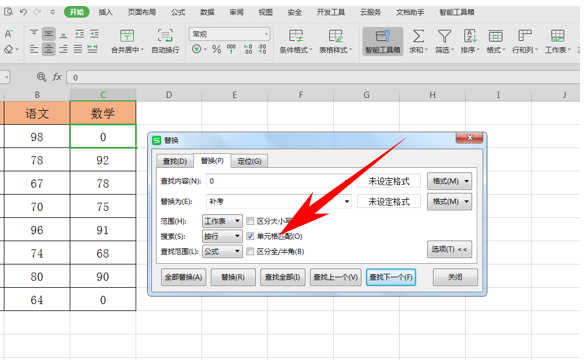The image size is (584, 360).
Task: Click the print preview icon in quick access bar
Action: pos(8,12)
